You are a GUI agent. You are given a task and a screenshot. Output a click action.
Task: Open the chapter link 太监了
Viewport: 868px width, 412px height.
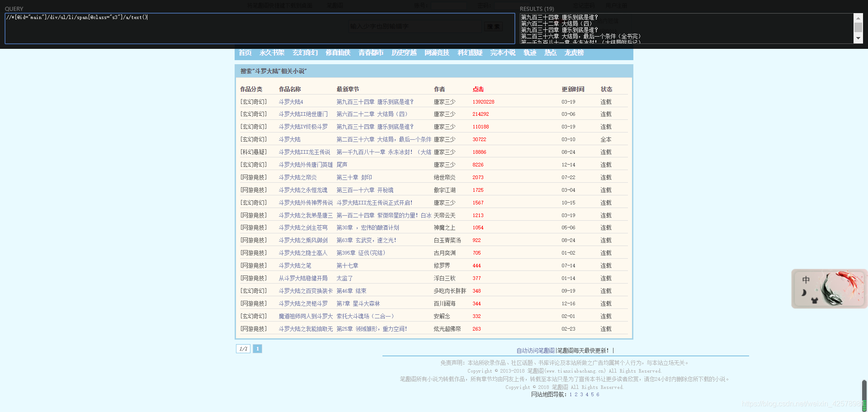click(344, 279)
